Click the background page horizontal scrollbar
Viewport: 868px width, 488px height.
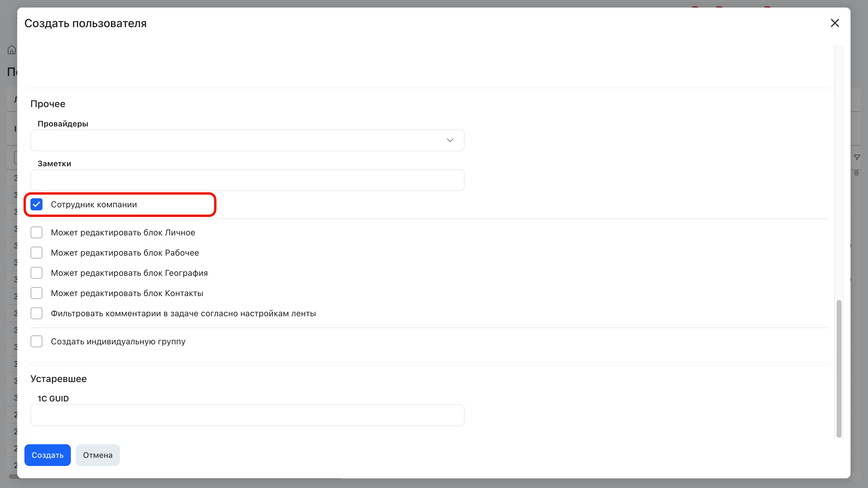coord(175,477)
